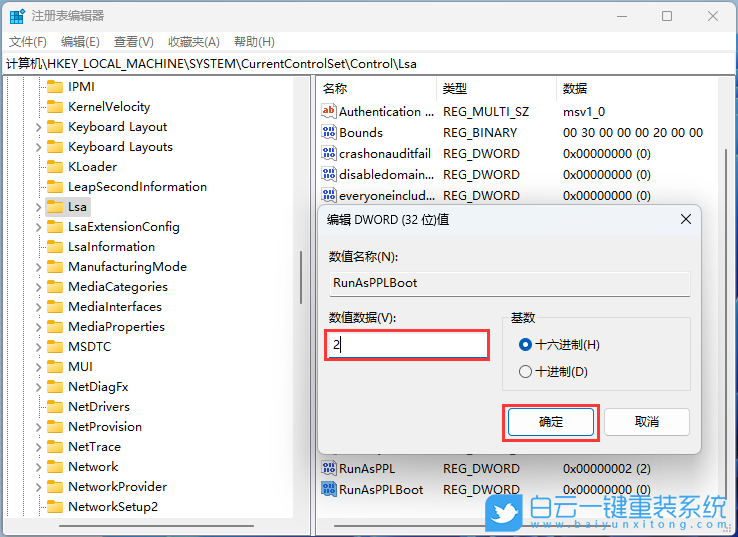Viewport: 738px width, 537px height.
Task: Open the Help (帮助) menu
Action: click(x=254, y=42)
